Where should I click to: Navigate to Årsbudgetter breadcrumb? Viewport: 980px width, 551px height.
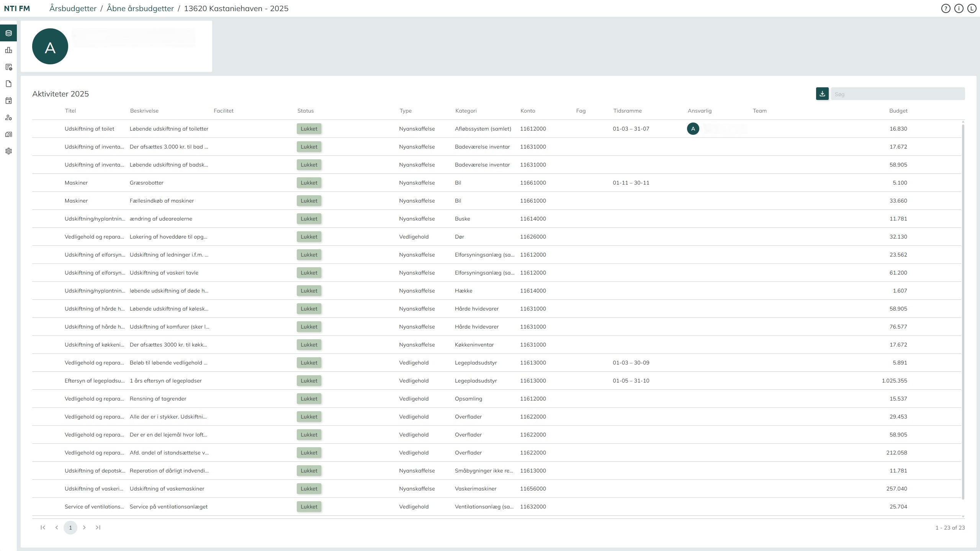click(x=73, y=8)
